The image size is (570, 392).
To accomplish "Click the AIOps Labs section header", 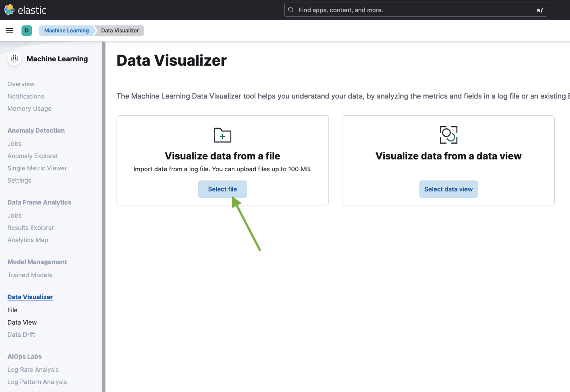I will pyautogui.click(x=25, y=357).
